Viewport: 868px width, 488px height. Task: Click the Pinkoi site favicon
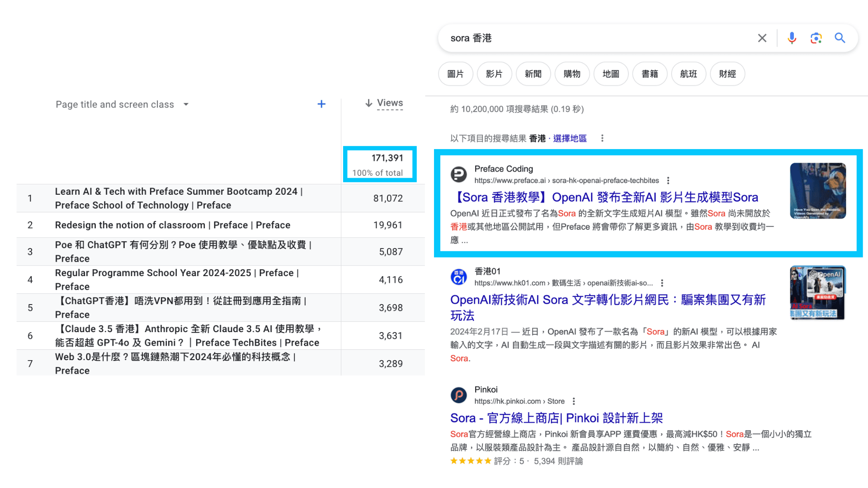[x=459, y=395]
